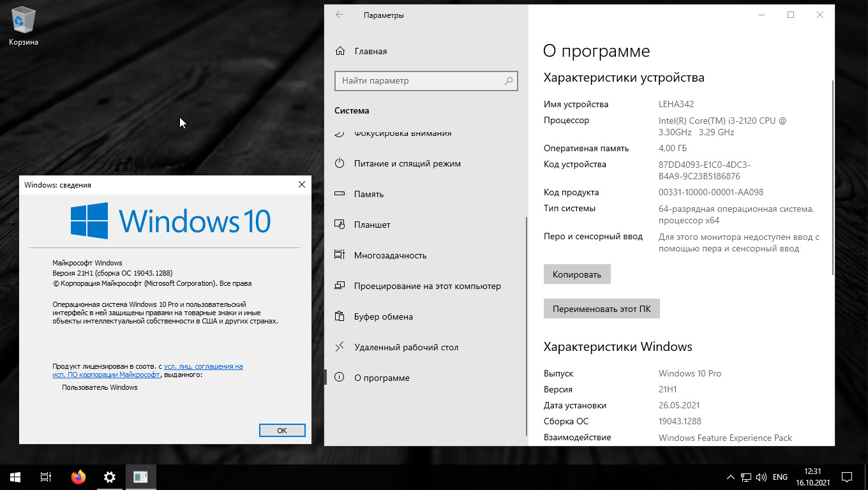Click the Система section header
The image size is (868, 490).
pyautogui.click(x=352, y=110)
